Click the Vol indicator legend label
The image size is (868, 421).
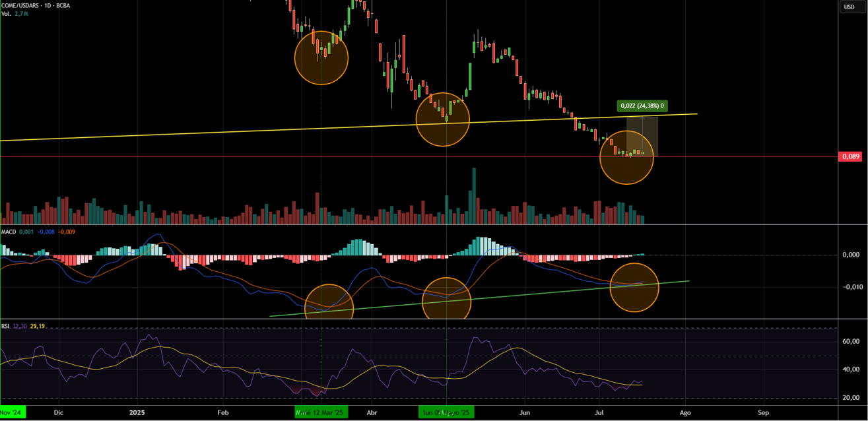click(x=6, y=13)
